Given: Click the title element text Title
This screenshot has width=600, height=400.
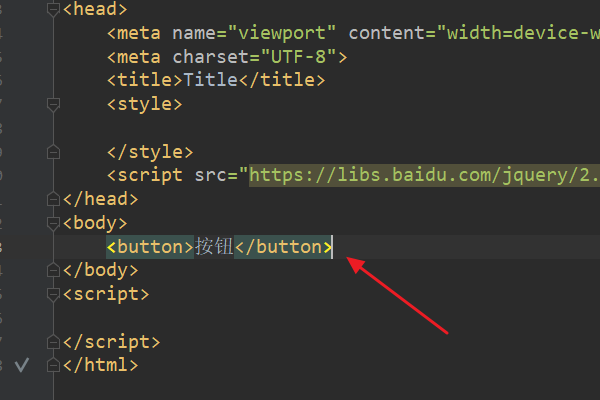Looking at the screenshot, I should coord(211,80).
